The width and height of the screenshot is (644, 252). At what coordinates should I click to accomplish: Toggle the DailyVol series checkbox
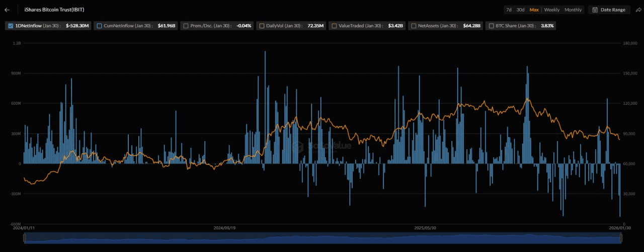(x=261, y=26)
